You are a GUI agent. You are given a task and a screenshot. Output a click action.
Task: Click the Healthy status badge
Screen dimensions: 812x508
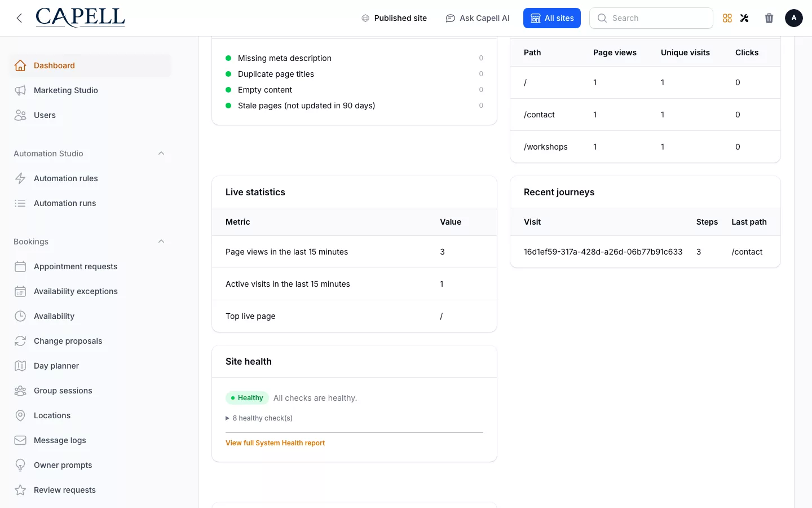(247, 398)
